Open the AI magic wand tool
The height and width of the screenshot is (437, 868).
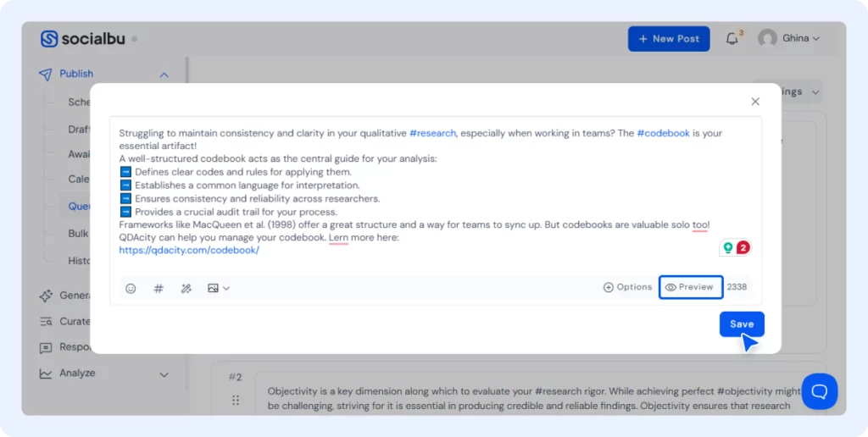(186, 288)
